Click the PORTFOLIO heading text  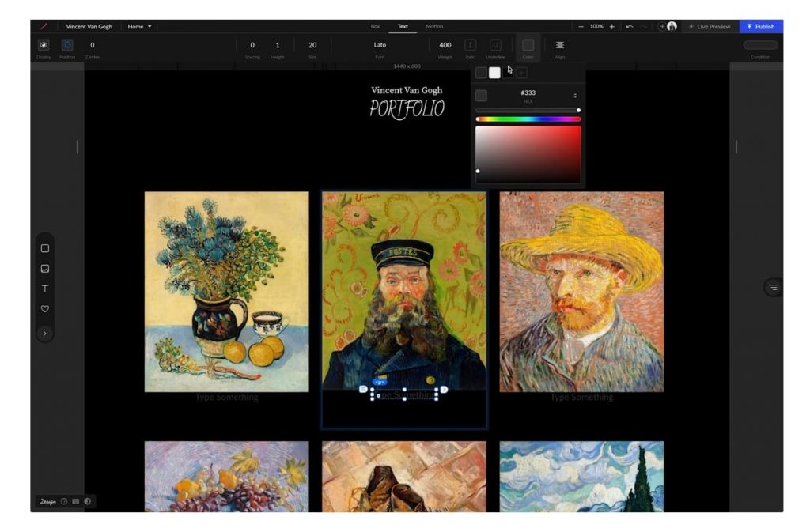(x=407, y=109)
